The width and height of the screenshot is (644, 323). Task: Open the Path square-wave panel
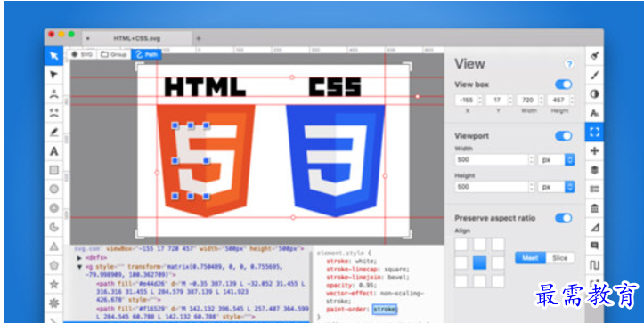(x=594, y=265)
